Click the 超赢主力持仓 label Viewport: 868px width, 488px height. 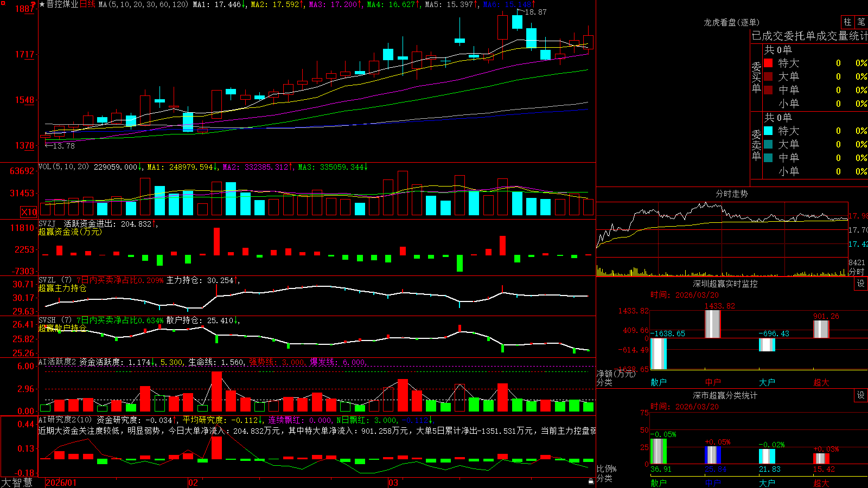click(62, 288)
